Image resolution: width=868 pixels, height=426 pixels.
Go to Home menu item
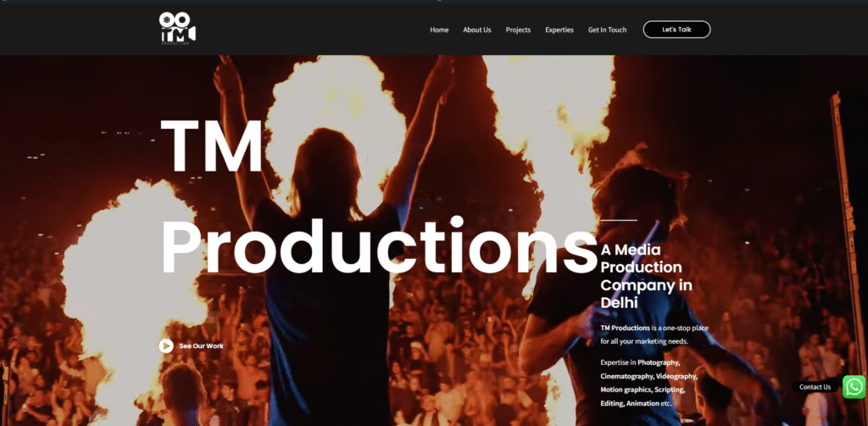click(x=439, y=30)
